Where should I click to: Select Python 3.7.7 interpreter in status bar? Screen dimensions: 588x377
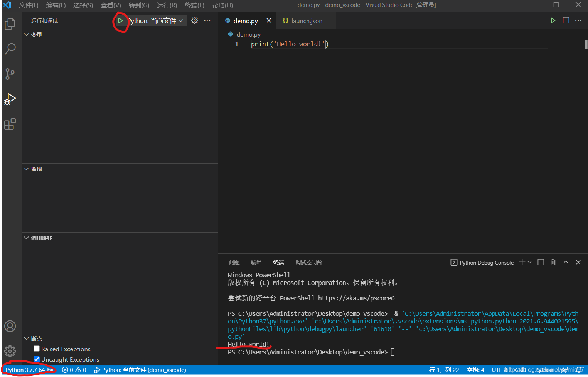pyautogui.click(x=29, y=370)
